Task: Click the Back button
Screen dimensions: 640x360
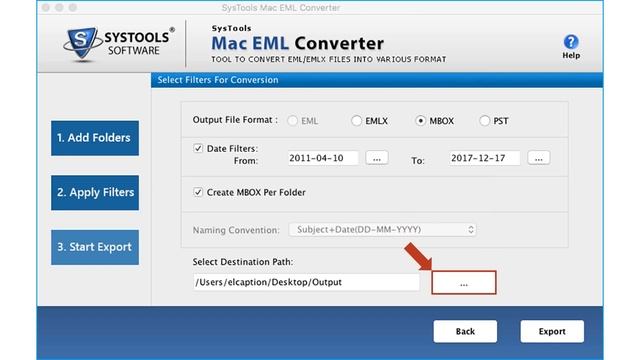Action: [465, 331]
